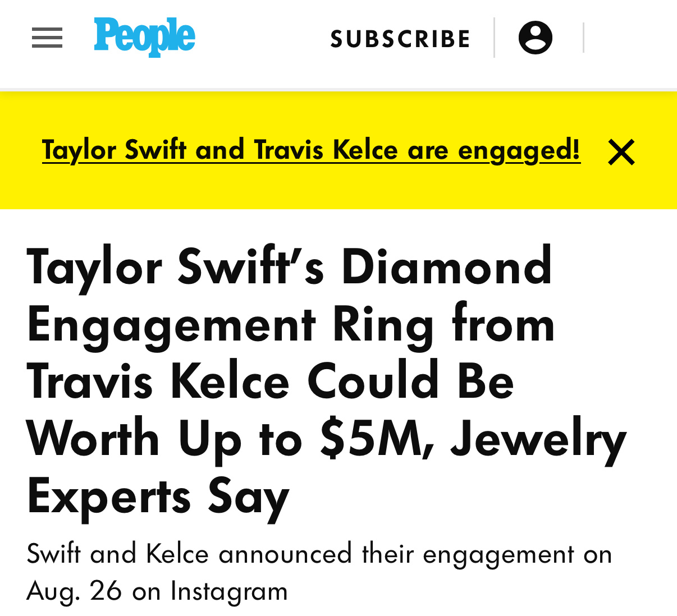This screenshot has height=616, width=677.
Task: Click the SUBSCRIBE link in header
Action: [x=400, y=39]
